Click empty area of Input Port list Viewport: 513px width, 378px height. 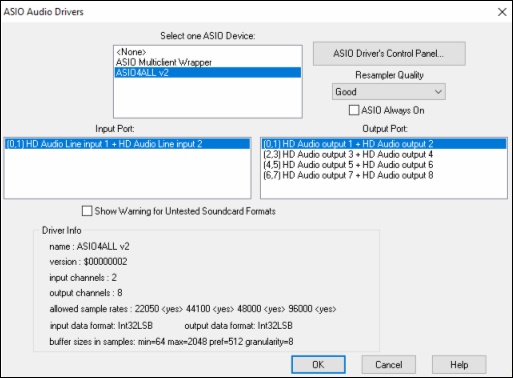(127, 173)
